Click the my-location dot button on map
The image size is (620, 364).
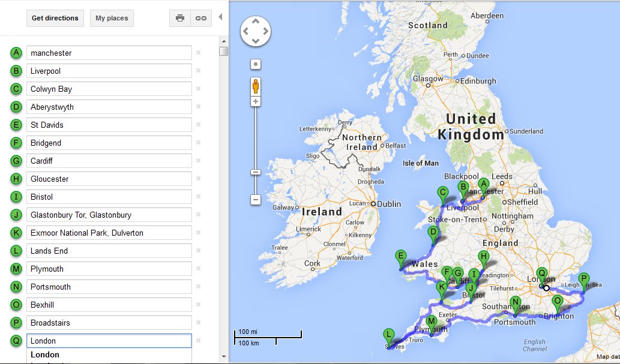256,64
